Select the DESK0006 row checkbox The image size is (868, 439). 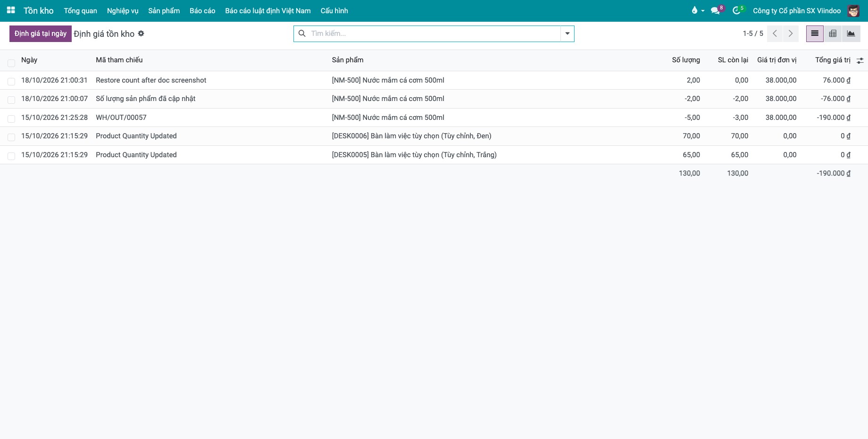pyautogui.click(x=11, y=137)
